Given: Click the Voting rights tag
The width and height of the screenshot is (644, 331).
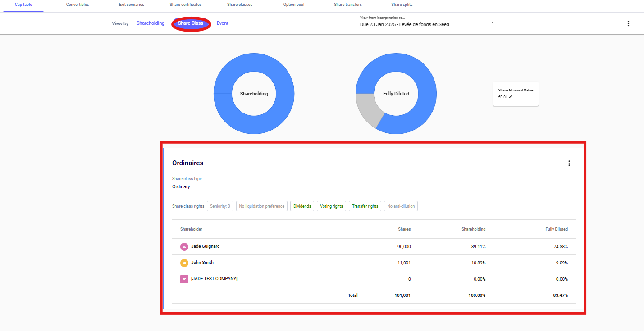Looking at the screenshot, I should click(331, 206).
